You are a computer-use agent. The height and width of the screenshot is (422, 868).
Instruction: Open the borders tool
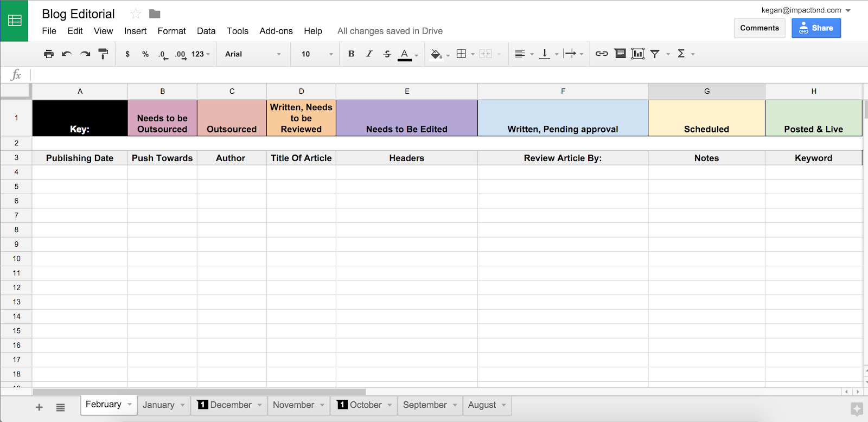(x=461, y=54)
